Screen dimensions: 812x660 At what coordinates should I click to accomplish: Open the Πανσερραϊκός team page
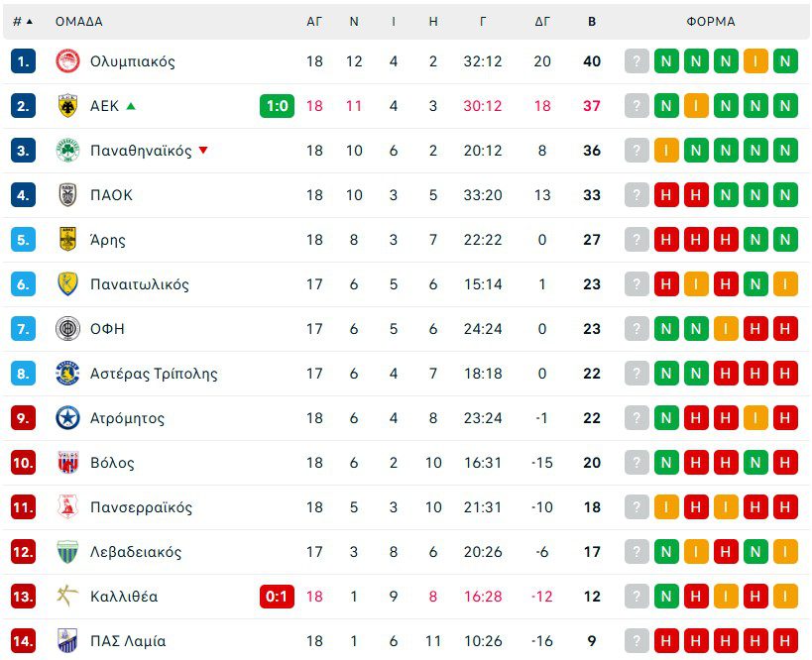[141, 507]
